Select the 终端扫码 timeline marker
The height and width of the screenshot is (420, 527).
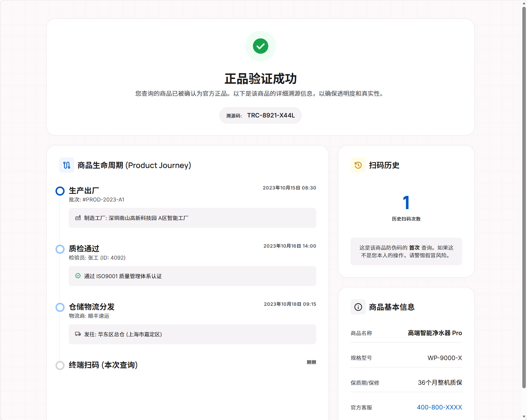pos(60,365)
